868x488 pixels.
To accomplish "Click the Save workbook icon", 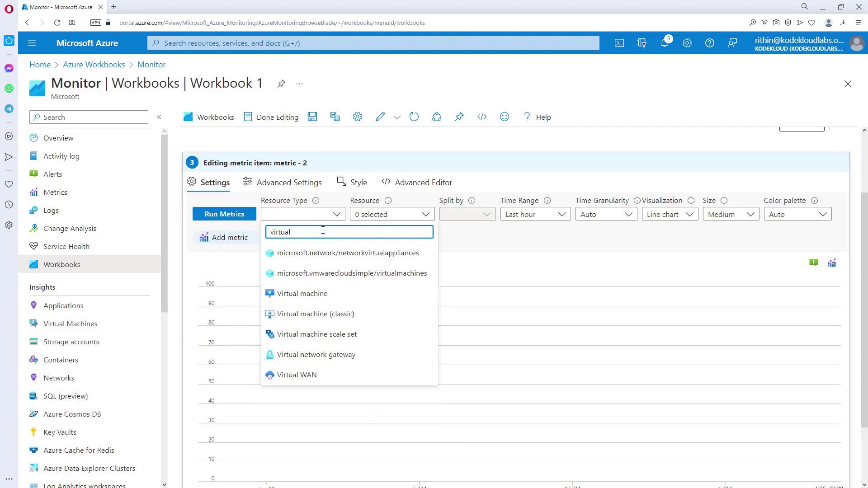I will (x=312, y=117).
